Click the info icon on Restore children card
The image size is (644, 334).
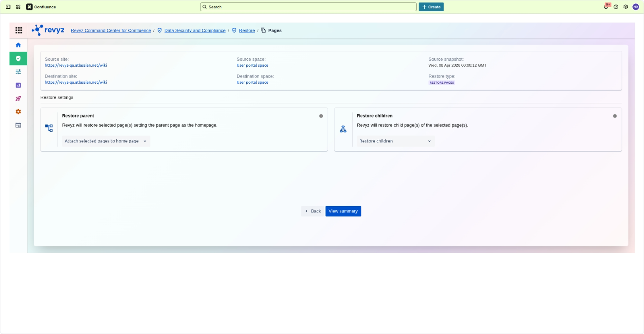click(x=615, y=116)
